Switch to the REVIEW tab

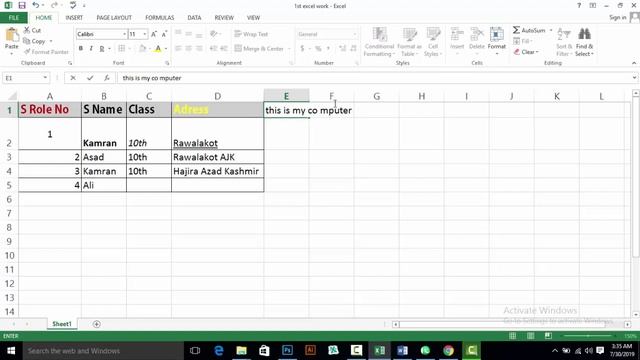point(224,18)
